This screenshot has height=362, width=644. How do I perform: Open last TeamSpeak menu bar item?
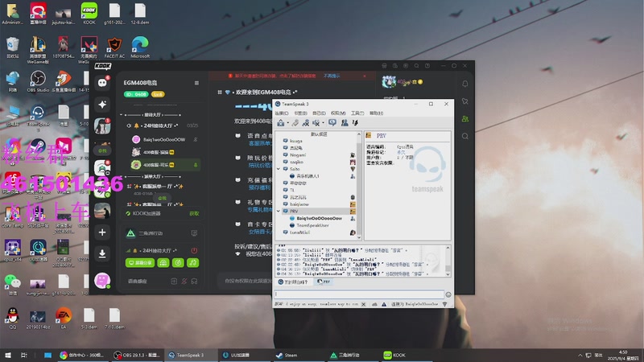[376, 113]
